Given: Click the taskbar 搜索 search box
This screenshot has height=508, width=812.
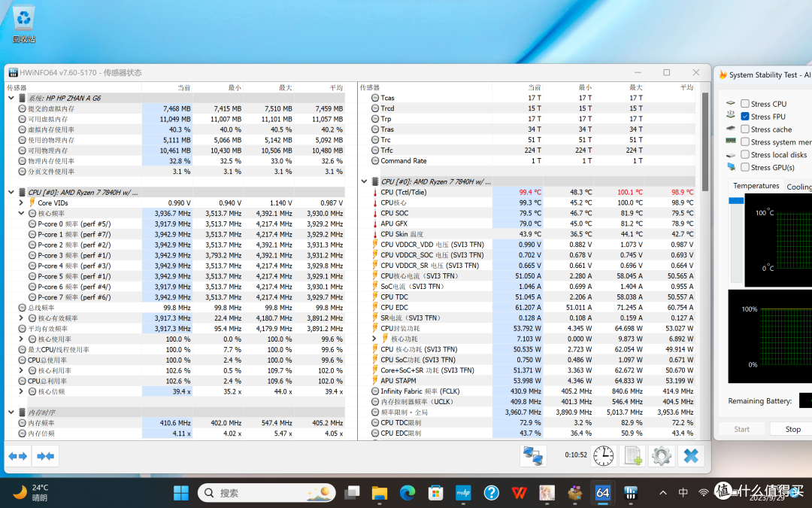Looking at the screenshot, I should coord(267,492).
